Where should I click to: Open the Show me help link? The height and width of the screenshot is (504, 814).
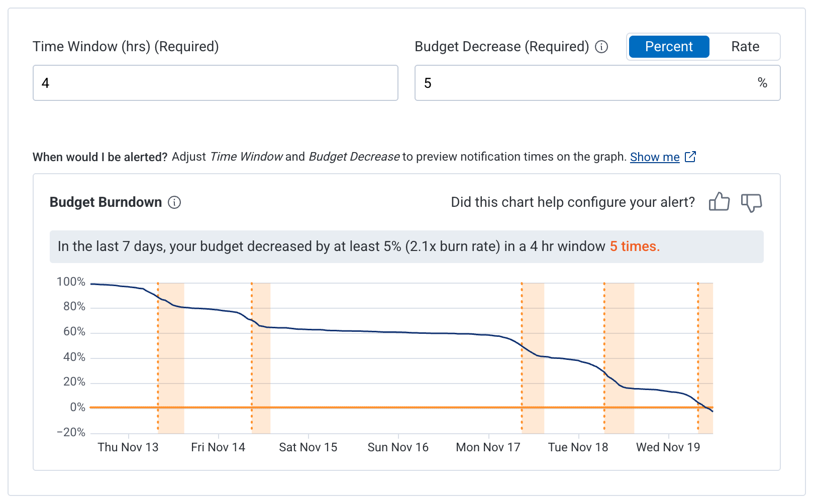(654, 157)
